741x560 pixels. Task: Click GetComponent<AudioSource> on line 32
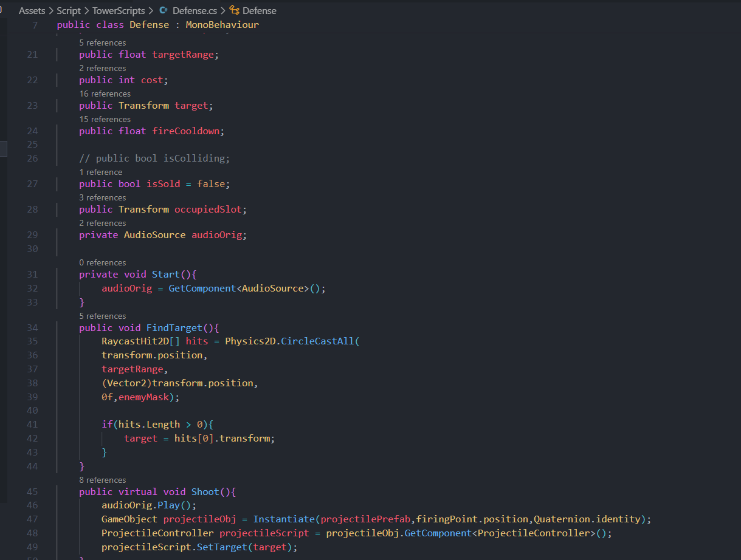[239, 289]
